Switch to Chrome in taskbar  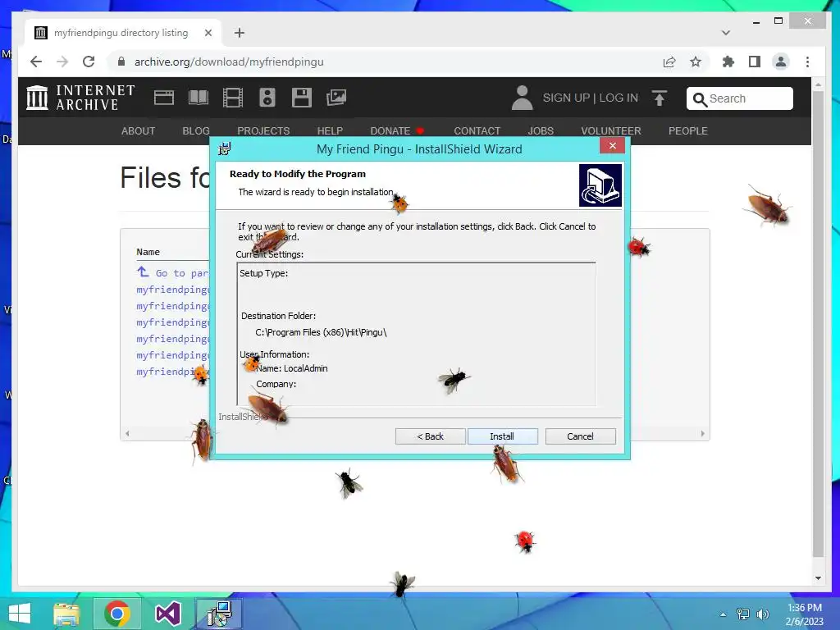click(x=117, y=614)
